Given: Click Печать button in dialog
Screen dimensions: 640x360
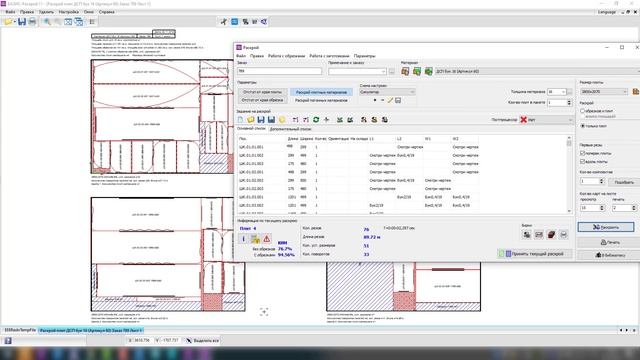Looking at the screenshot, I should pyautogui.click(x=610, y=242).
